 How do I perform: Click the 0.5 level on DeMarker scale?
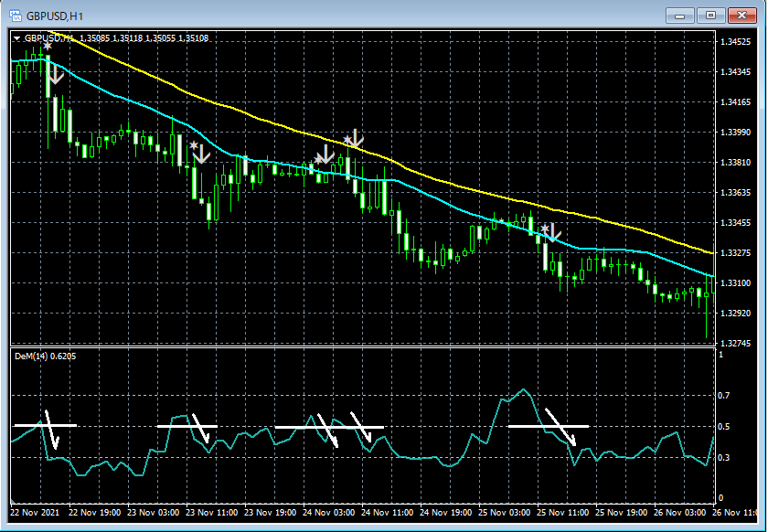pyautogui.click(x=724, y=427)
